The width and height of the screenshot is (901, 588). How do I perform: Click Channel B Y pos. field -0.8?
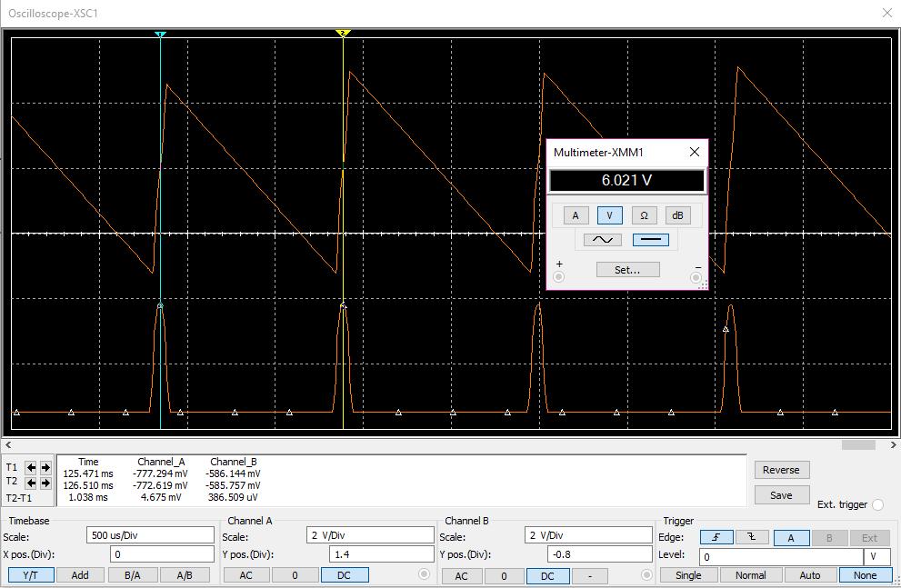(x=599, y=554)
